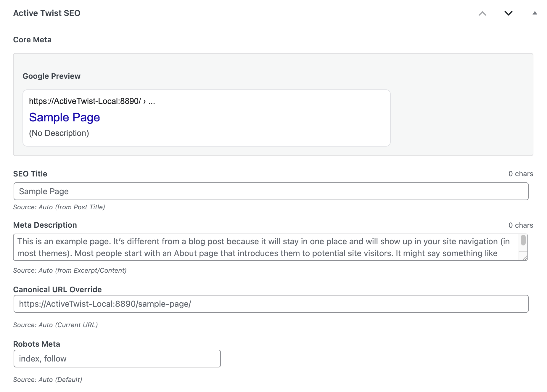Click the Robots Meta input field
547x392 pixels.
coord(117,359)
